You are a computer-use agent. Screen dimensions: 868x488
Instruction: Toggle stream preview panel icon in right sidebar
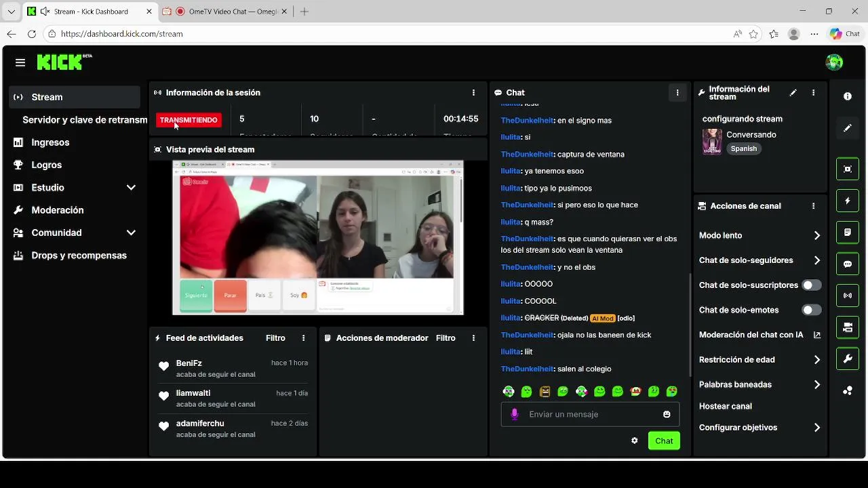click(848, 169)
